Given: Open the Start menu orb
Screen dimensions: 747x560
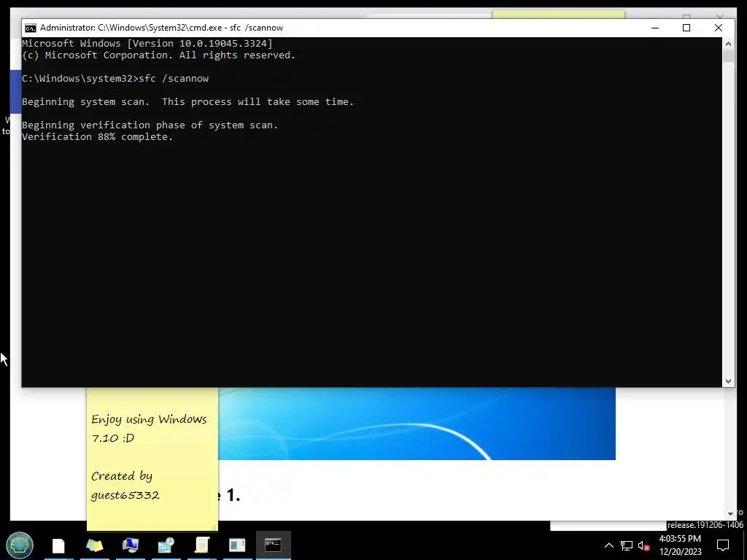Looking at the screenshot, I should tap(20, 545).
